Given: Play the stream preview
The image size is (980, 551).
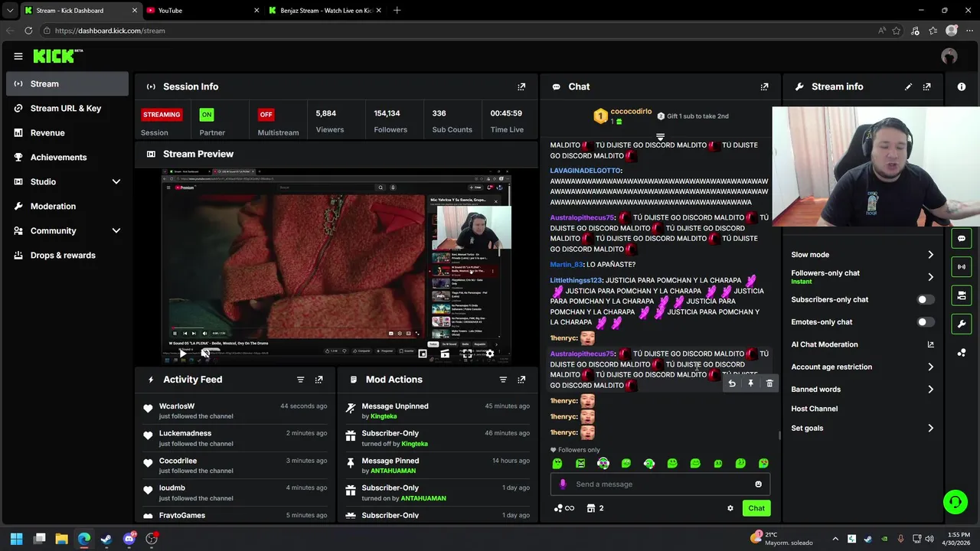Looking at the screenshot, I should (x=182, y=354).
